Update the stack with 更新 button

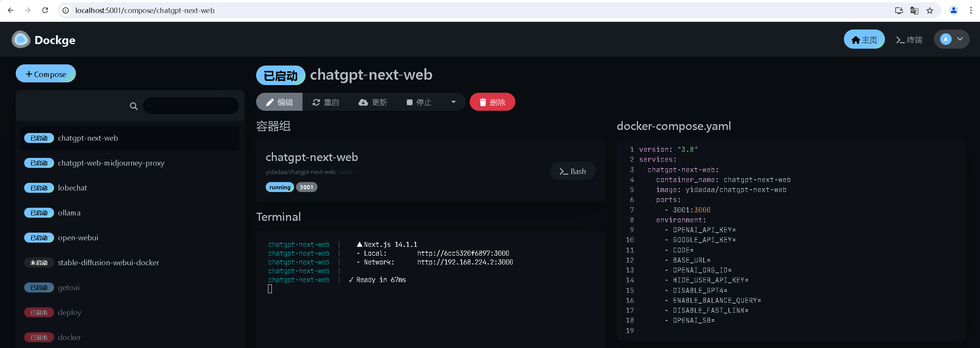373,102
